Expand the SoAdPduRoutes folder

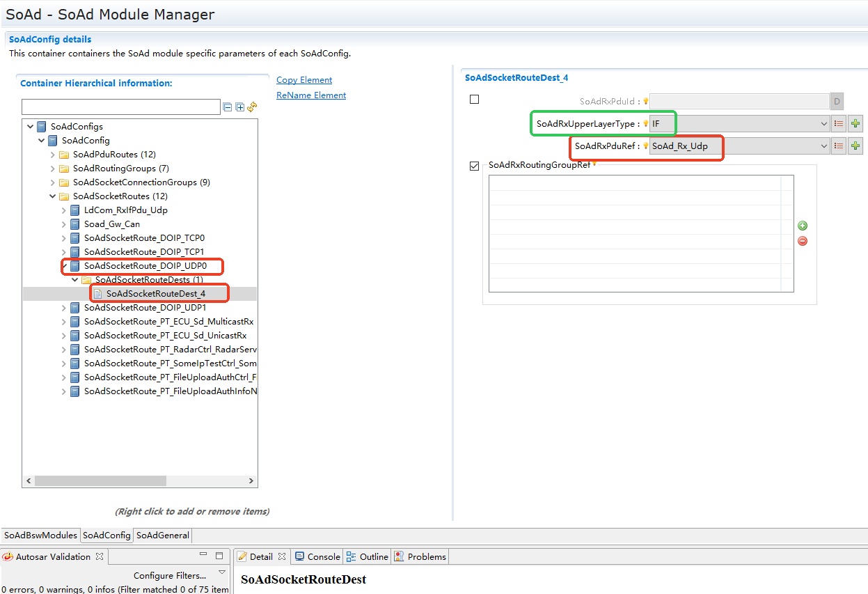click(x=53, y=155)
